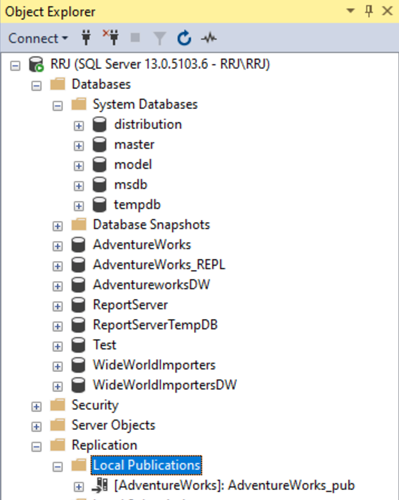Click the RRJ server icon
399x500 pixels.
(36, 64)
